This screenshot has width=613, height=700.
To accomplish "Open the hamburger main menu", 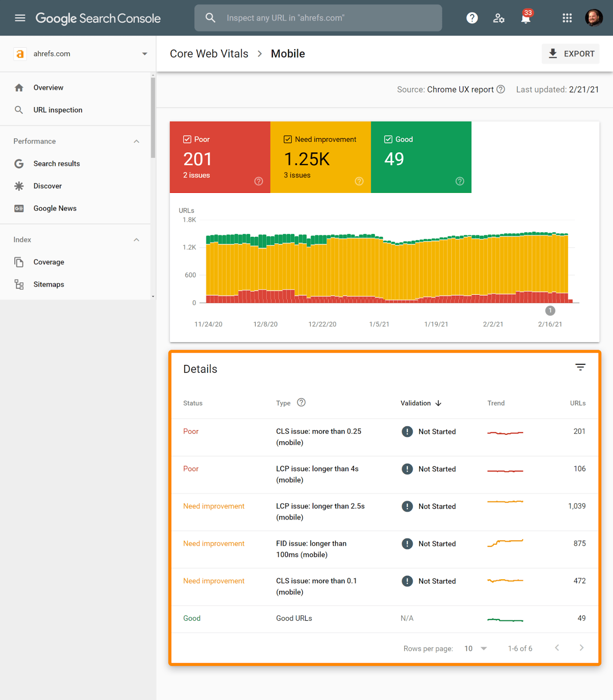I will pos(20,18).
